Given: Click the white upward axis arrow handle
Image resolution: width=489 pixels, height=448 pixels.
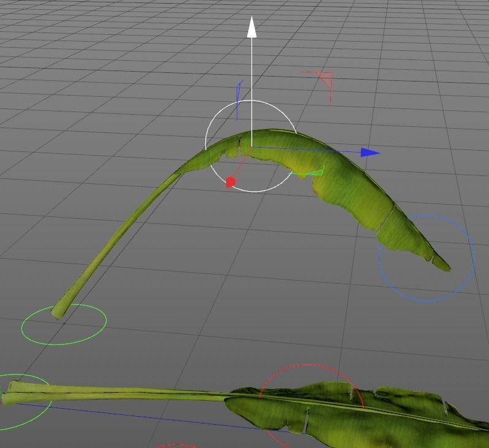Looking at the screenshot, I should tap(252, 28).
